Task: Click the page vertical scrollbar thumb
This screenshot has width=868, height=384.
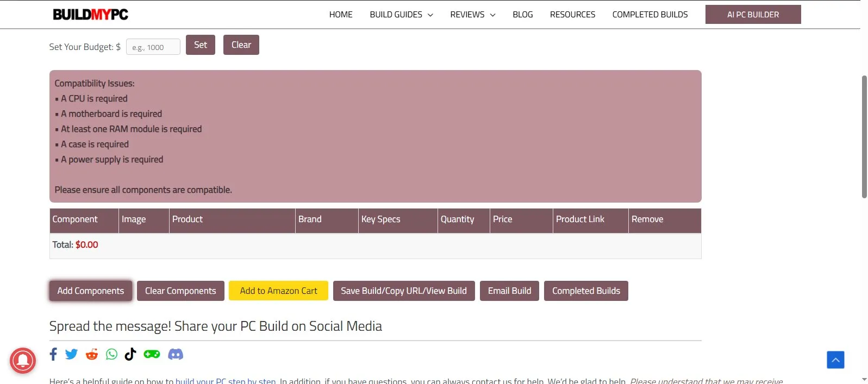Action: click(864, 136)
